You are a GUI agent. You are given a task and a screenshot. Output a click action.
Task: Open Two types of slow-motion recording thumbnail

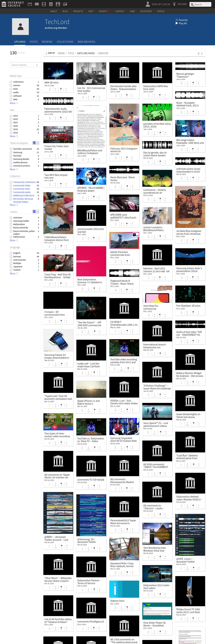58,422
